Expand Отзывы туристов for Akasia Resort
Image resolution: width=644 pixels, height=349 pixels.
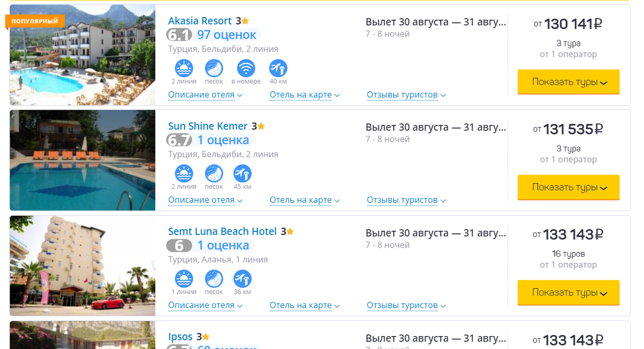coord(406,95)
